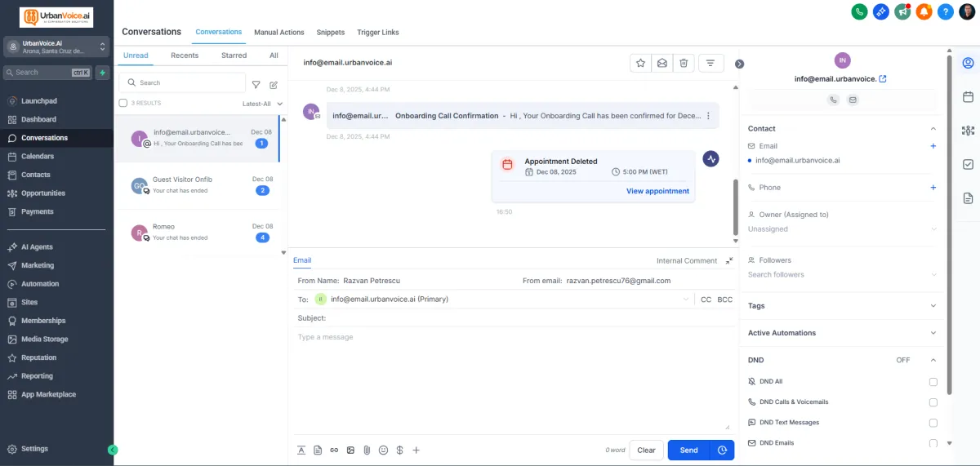This screenshot has width=980, height=466.
Task: Mark conversation as read envelope icon
Action: click(662, 63)
